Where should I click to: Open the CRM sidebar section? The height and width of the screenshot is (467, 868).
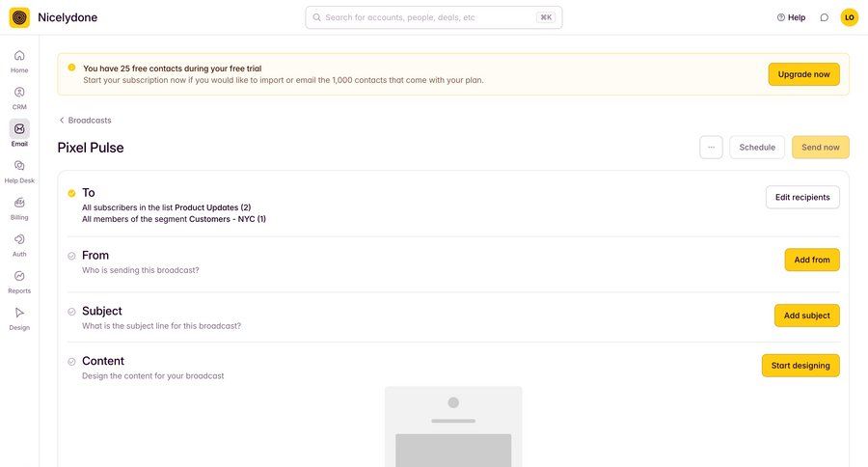[19, 98]
